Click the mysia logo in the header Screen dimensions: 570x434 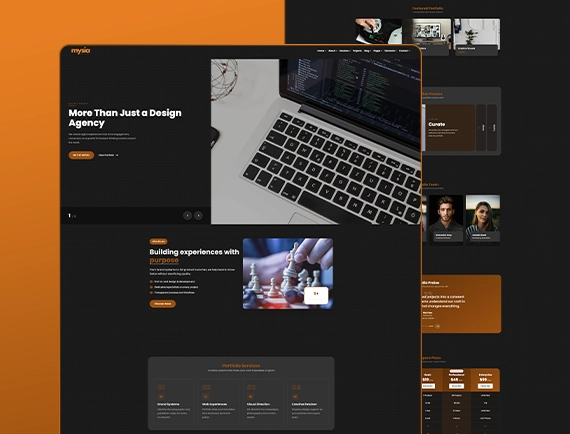point(80,51)
